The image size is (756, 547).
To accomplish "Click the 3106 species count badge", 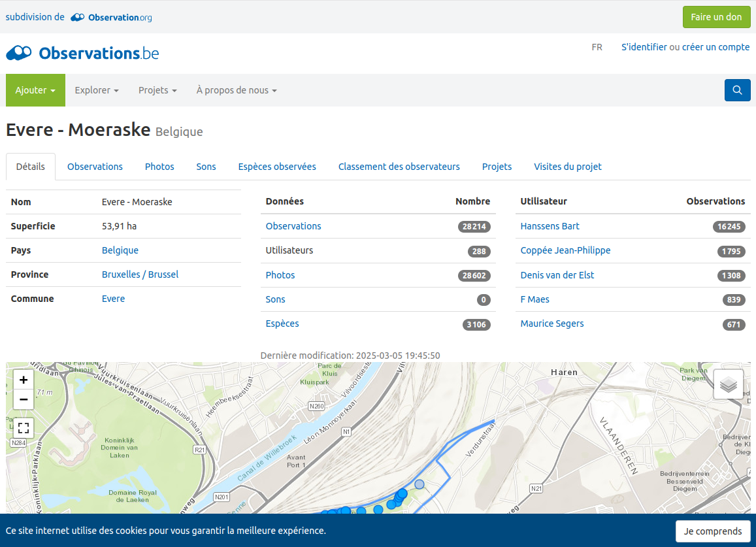I will coord(476,324).
